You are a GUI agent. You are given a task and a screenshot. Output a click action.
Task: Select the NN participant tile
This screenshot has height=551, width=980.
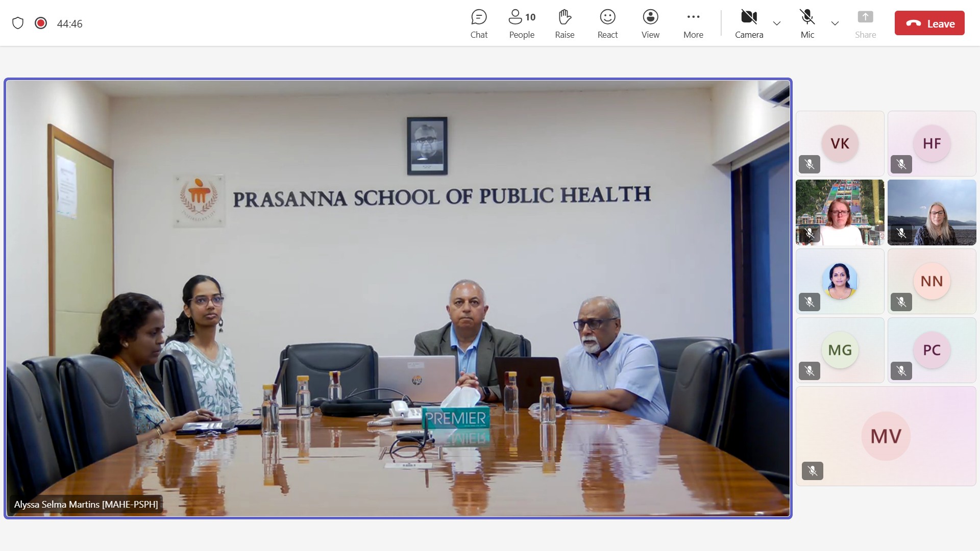click(932, 281)
